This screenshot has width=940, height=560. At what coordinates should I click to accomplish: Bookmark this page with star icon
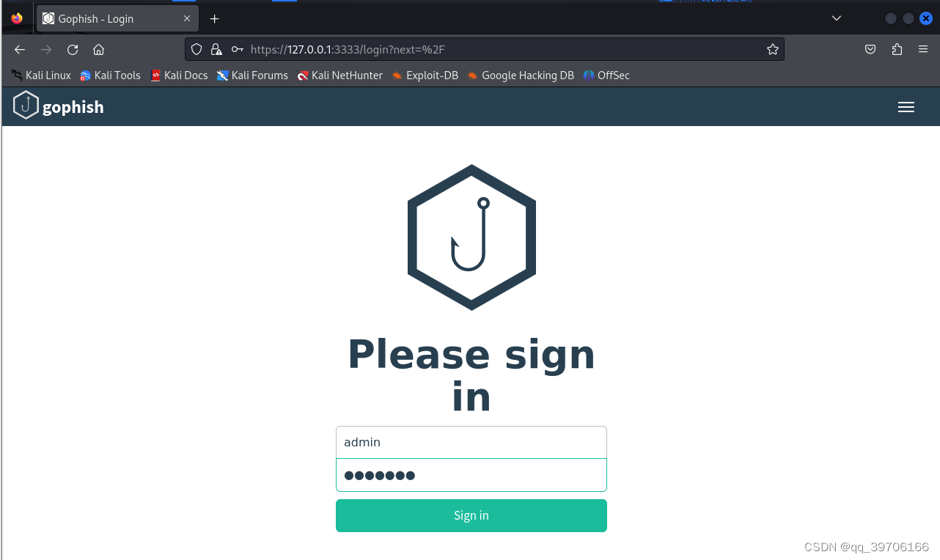click(772, 49)
